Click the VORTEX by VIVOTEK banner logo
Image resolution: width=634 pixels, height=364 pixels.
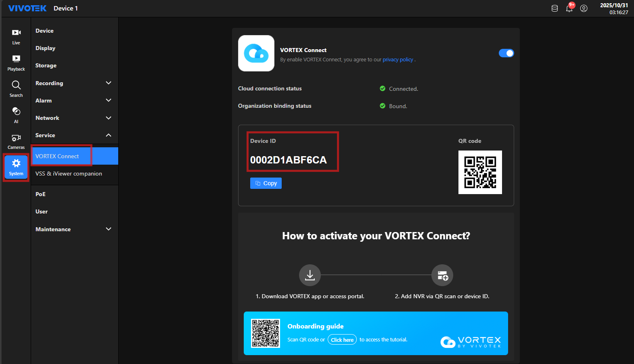[471, 342]
